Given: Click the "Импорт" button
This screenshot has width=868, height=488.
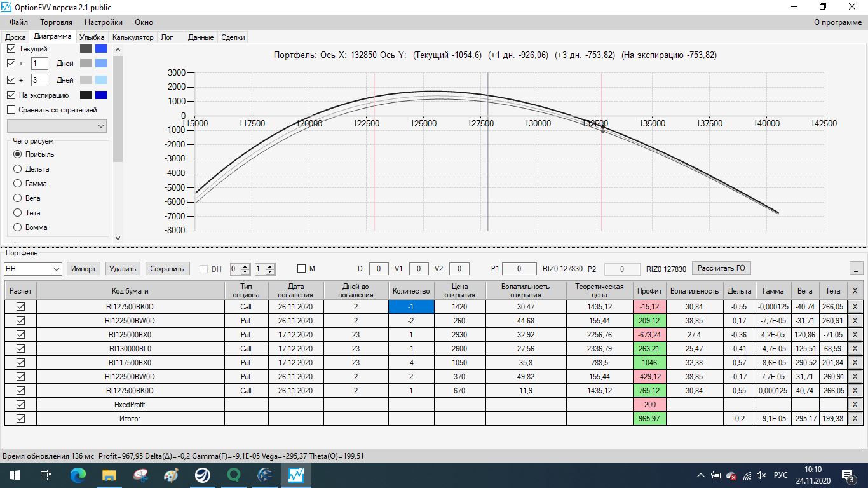Looking at the screenshot, I should point(83,269).
